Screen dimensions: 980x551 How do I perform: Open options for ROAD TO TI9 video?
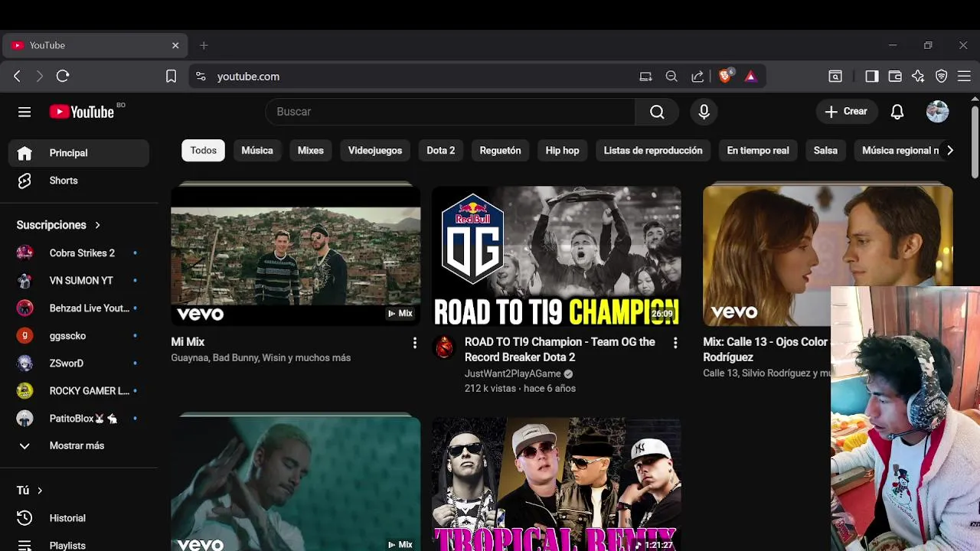[675, 343]
